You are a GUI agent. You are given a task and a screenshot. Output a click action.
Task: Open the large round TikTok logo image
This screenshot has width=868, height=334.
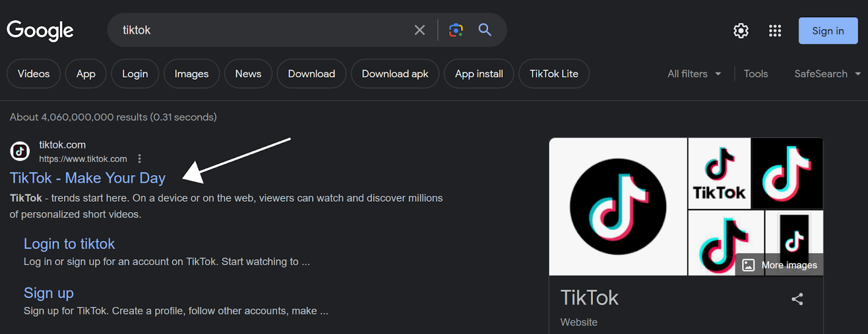tap(618, 207)
